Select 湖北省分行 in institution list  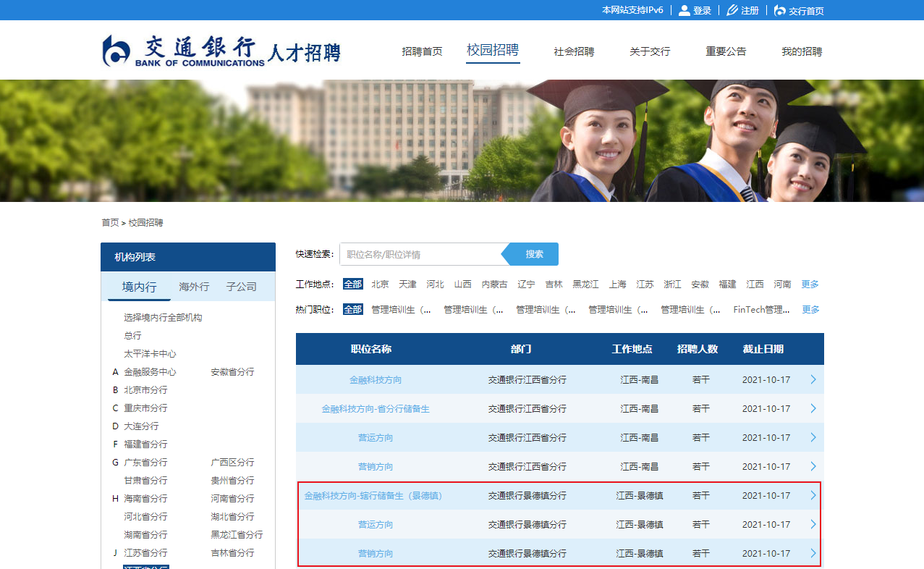(x=232, y=517)
